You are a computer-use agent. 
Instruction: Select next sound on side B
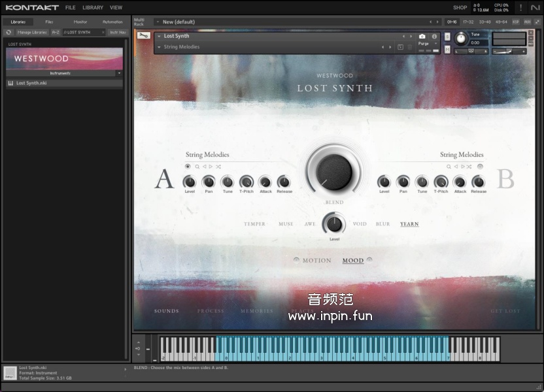pos(462,167)
